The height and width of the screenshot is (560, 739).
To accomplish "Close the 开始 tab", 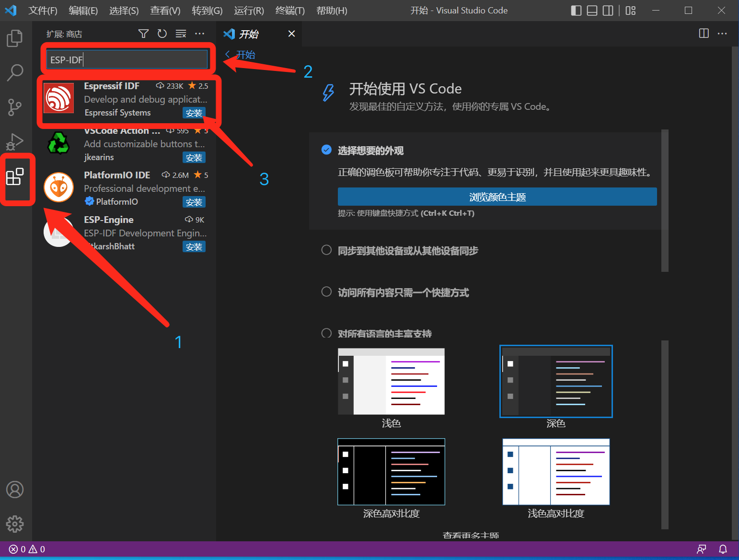I will [x=291, y=34].
